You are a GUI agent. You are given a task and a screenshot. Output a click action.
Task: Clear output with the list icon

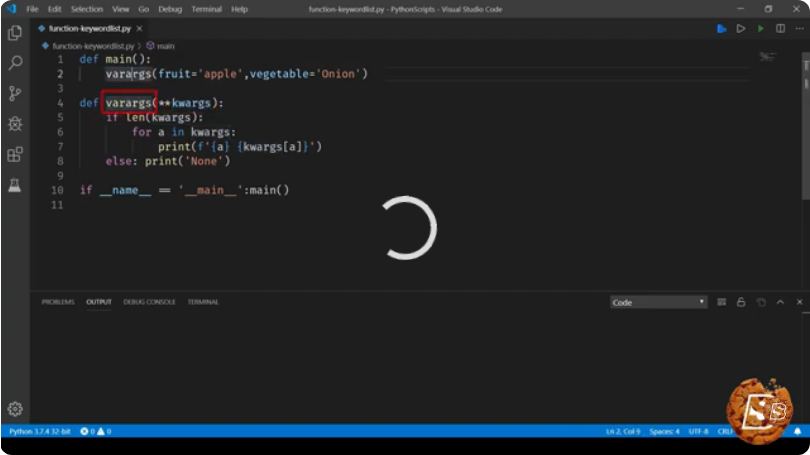point(722,302)
